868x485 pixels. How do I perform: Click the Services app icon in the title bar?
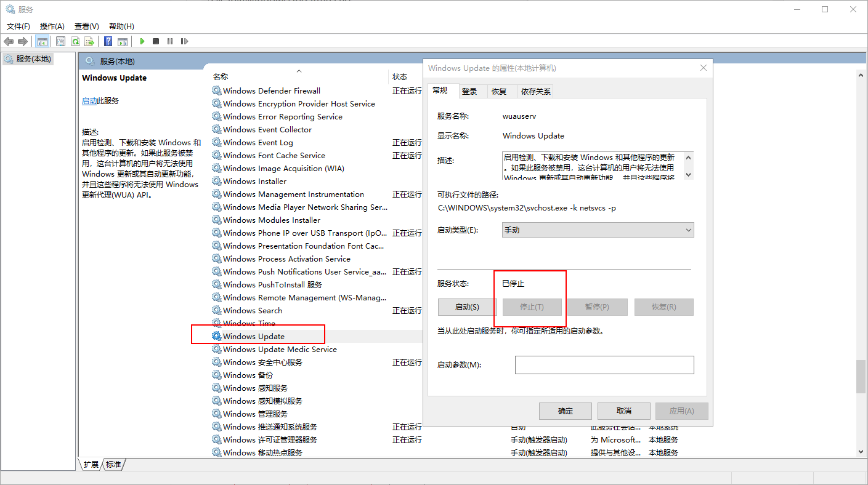click(x=10, y=9)
